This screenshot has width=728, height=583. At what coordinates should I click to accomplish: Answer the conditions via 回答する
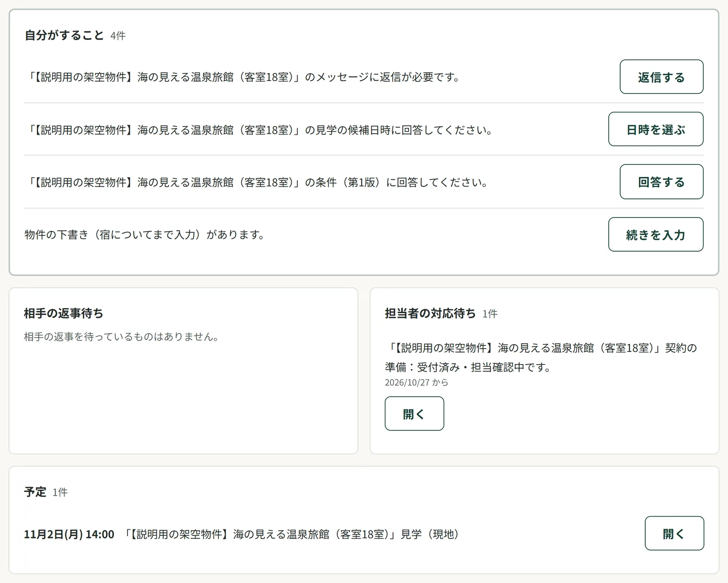tap(661, 182)
